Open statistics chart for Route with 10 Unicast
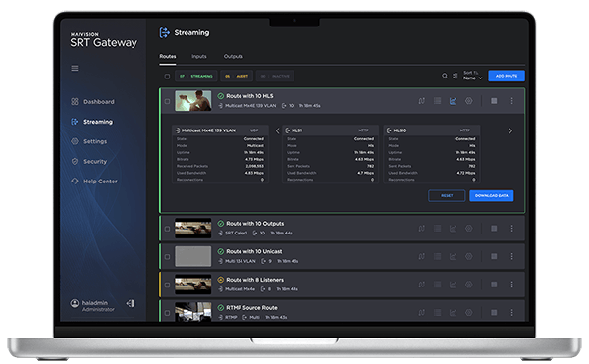Image resolution: width=589 pixels, height=364 pixels. tap(453, 256)
